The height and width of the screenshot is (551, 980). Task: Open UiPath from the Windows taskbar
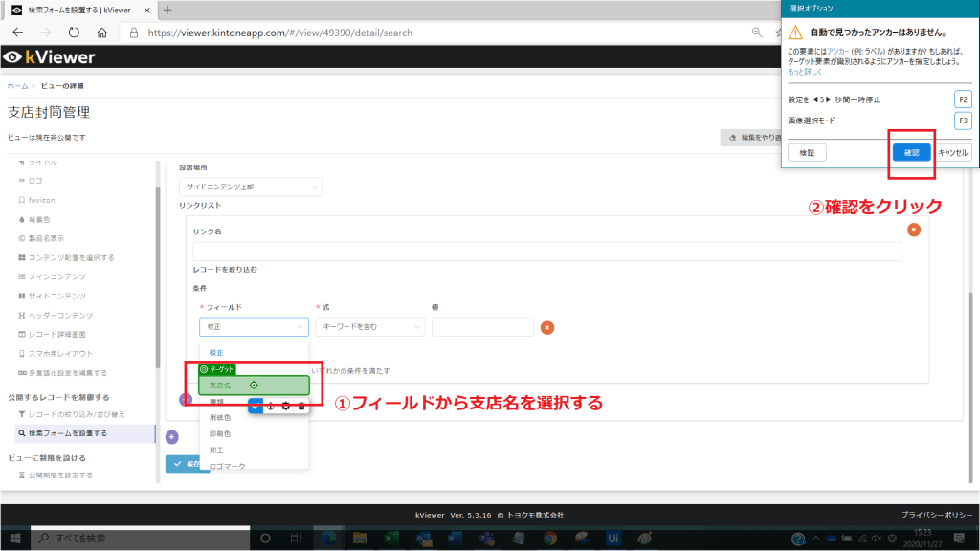pos(613,538)
